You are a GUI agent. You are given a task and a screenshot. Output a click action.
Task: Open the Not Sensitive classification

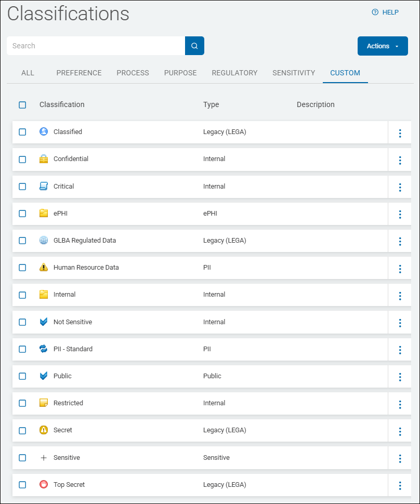[x=73, y=322]
